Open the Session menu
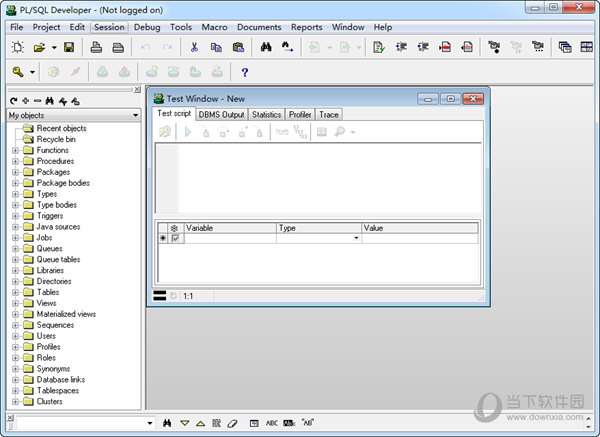600x437 pixels. [x=109, y=27]
